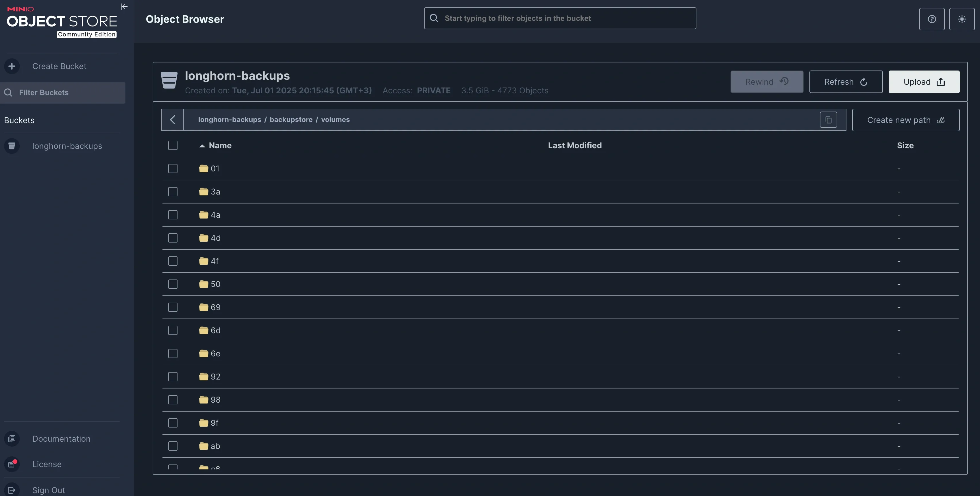Image resolution: width=980 pixels, height=496 pixels.
Task: Go to backupstore in the breadcrumb
Action: pos(291,119)
